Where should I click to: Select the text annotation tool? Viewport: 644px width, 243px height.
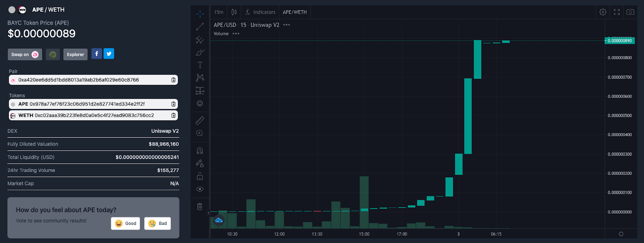click(x=200, y=65)
